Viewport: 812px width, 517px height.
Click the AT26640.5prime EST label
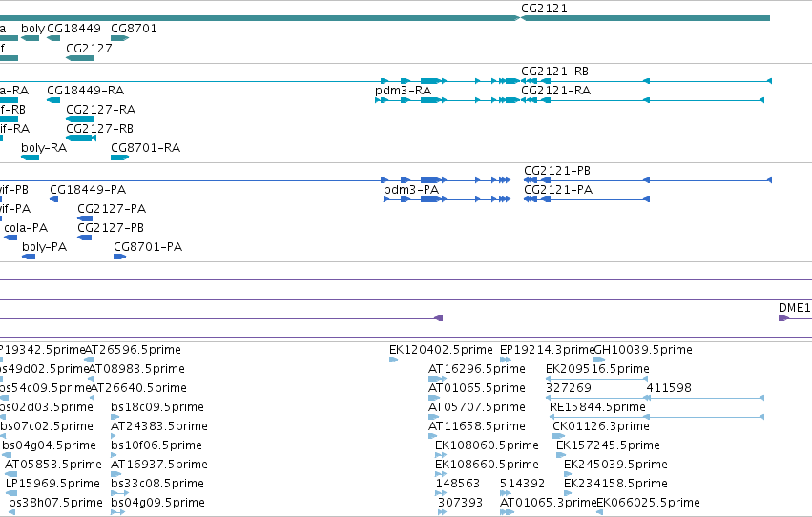pyautogui.click(x=138, y=388)
